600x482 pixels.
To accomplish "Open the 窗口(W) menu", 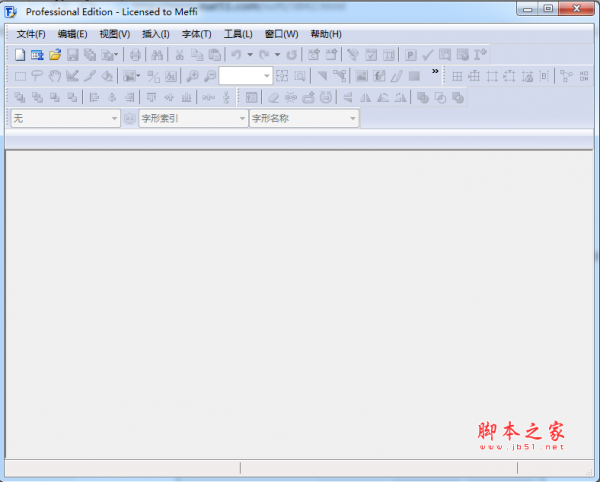I will tap(281, 34).
